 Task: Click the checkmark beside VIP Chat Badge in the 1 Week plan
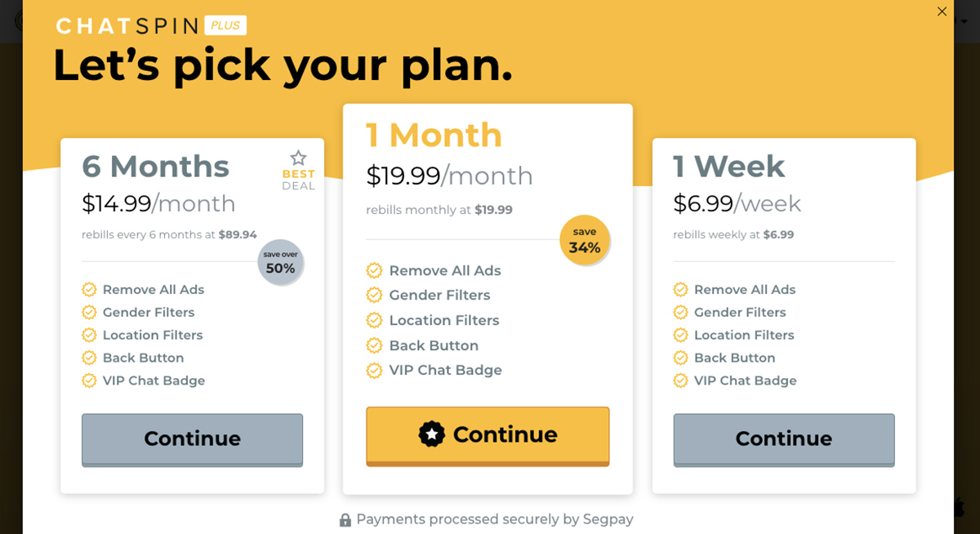click(x=680, y=380)
